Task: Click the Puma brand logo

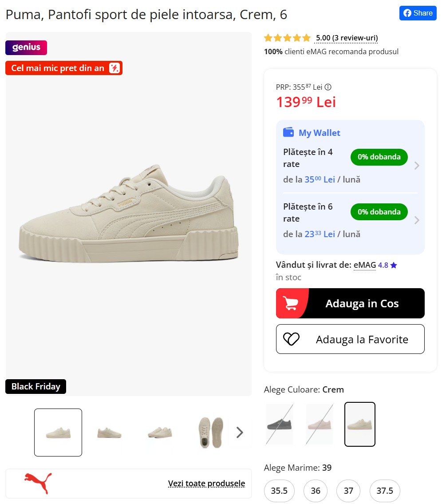Action: pos(38,483)
